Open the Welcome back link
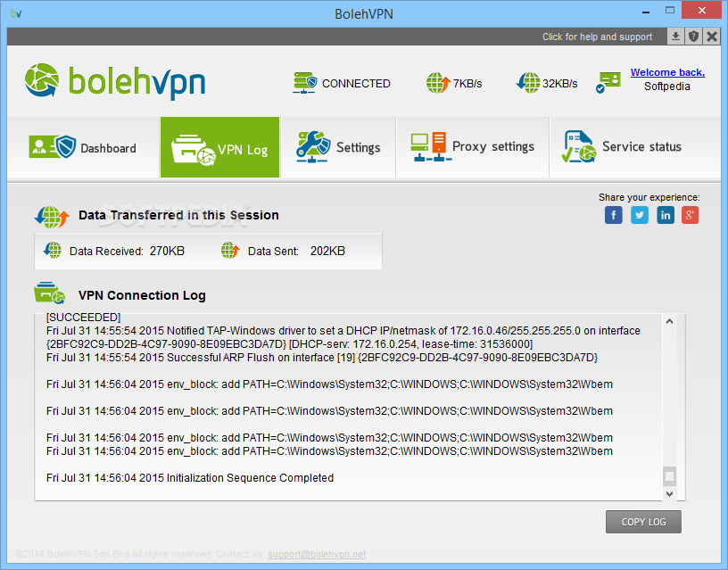 click(x=667, y=72)
